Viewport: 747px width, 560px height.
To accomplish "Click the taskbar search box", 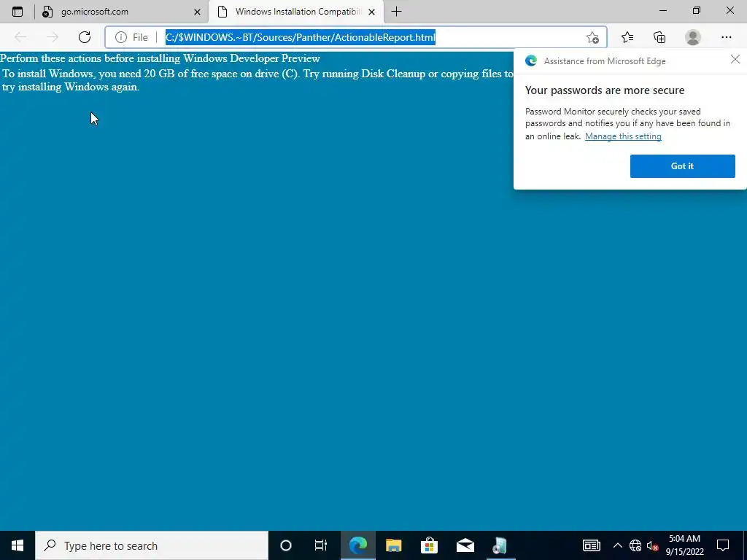I will coord(152,545).
